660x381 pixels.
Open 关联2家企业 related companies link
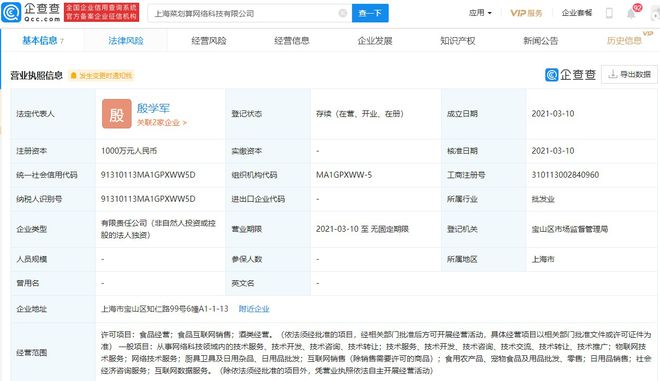click(x=162, y=123)
